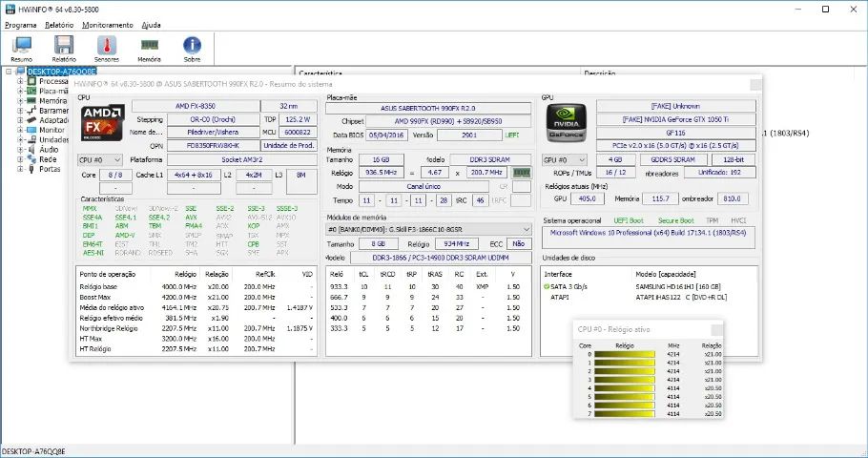
Task: Click the green SATA status icon
Action: tap(547, 287)
